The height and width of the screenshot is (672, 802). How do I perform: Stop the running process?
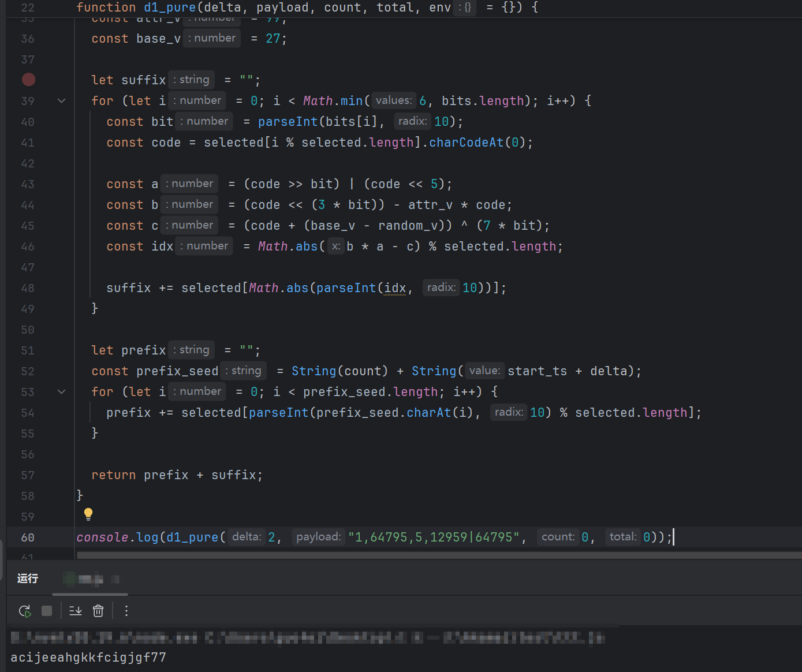[47, 611]
